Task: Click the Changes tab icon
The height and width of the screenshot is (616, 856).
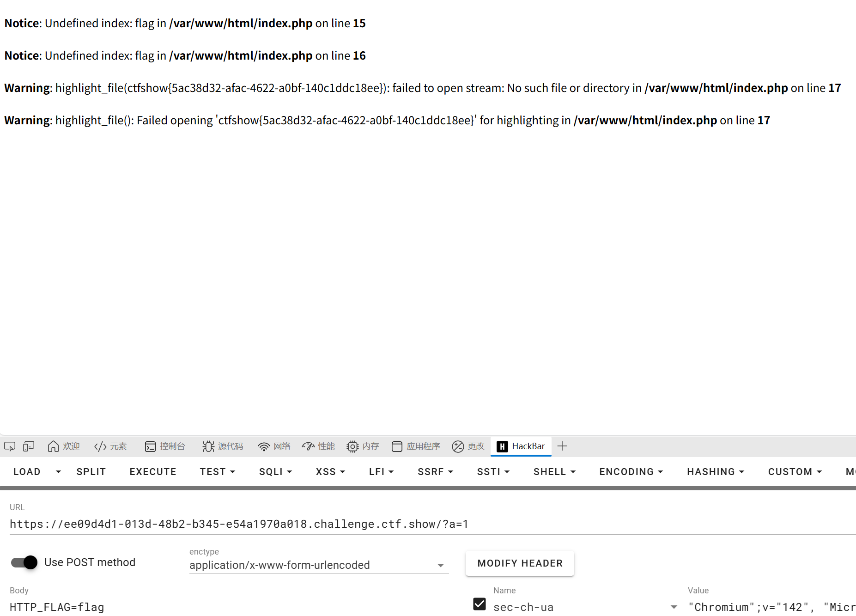Action: (458, 446)
